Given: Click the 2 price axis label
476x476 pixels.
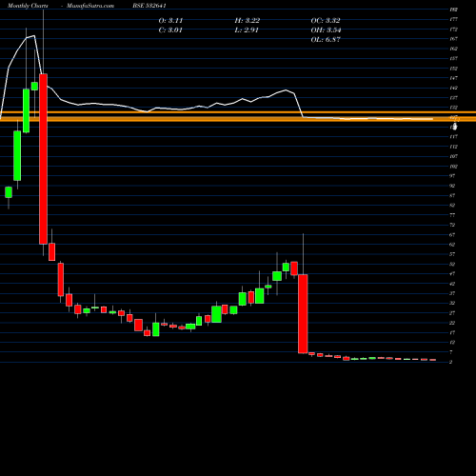Looking at the screenshot, I should pos(451,362).
